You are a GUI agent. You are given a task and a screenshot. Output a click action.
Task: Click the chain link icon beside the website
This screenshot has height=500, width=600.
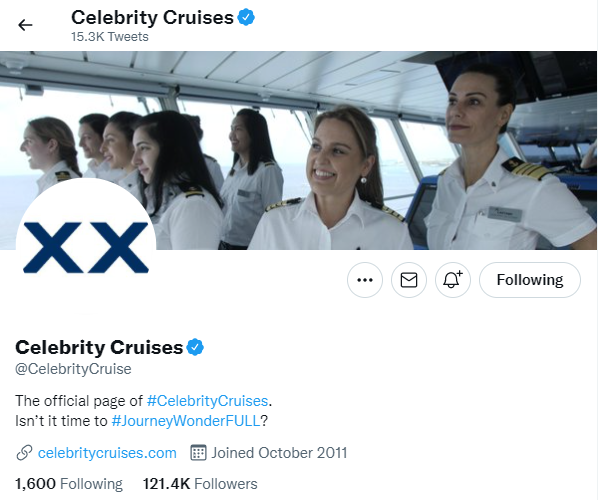(x=24, y=452)
